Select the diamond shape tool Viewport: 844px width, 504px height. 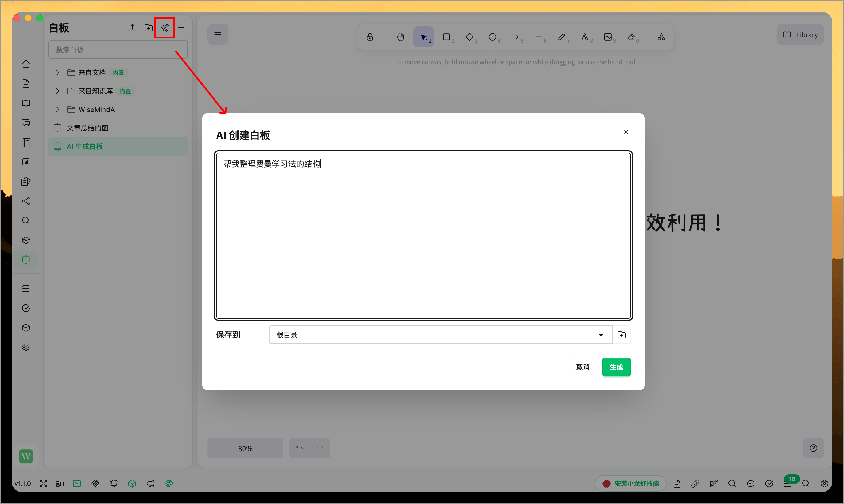(470, 37)
